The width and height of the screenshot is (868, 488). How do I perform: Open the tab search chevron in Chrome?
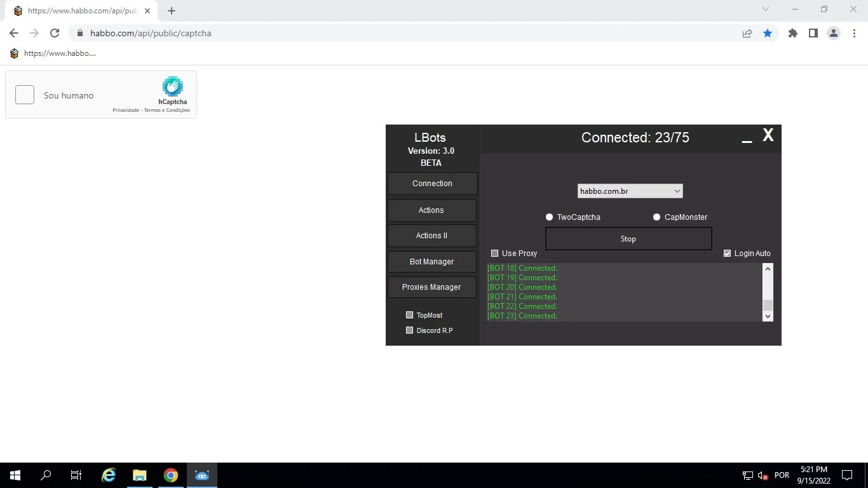766,10
